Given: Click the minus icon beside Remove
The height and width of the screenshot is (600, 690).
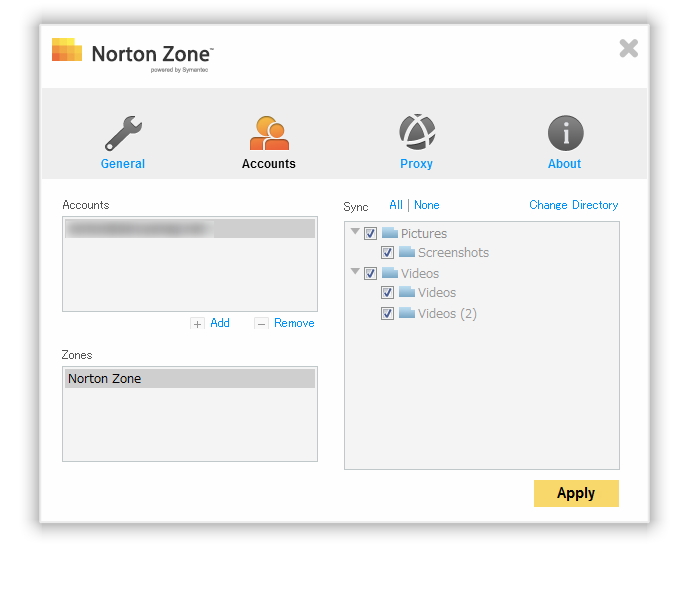Looking at the screenshot, I should 261,324.
